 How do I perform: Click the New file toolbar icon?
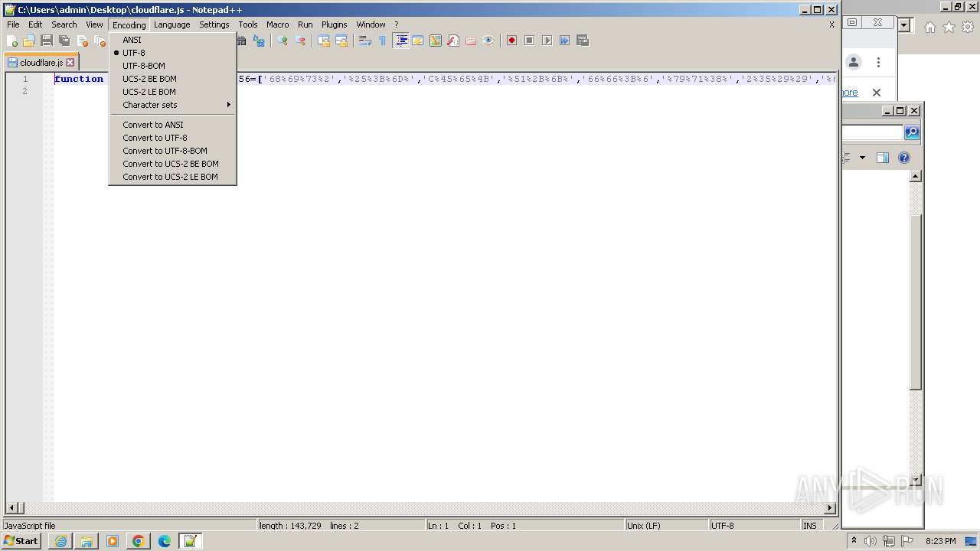11,41
